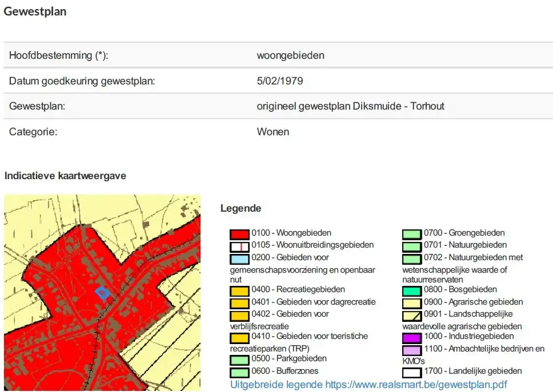The height and width of the screenshot is (392, 553).
Task: Click the yellow 0400 Recreatiegebieden swatch
Action: tap(239, 289)
